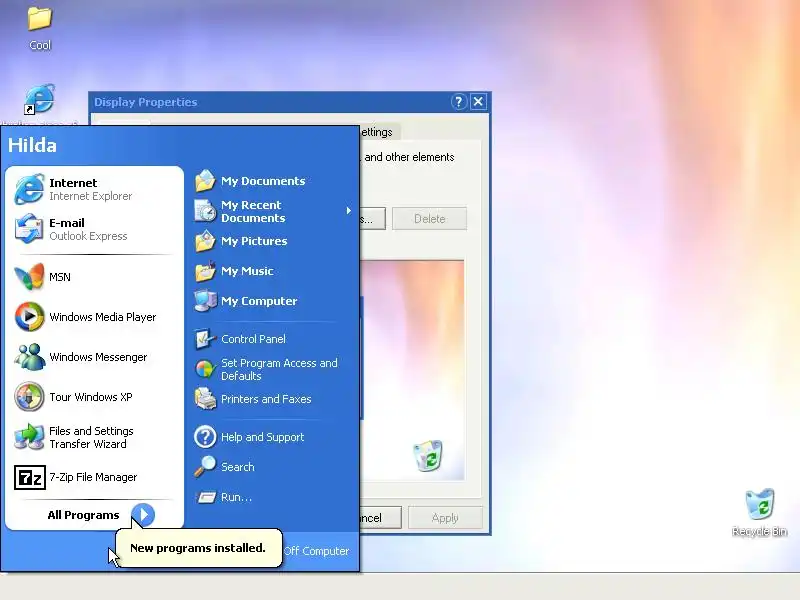Click the MSN butterfly icon
The height and width of the screenshot is (600, 800).
(x=29, y=277)
